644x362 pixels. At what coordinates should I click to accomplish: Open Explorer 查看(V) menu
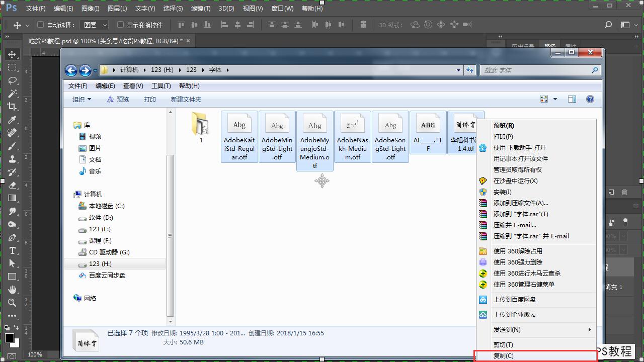tap(133, 85)
